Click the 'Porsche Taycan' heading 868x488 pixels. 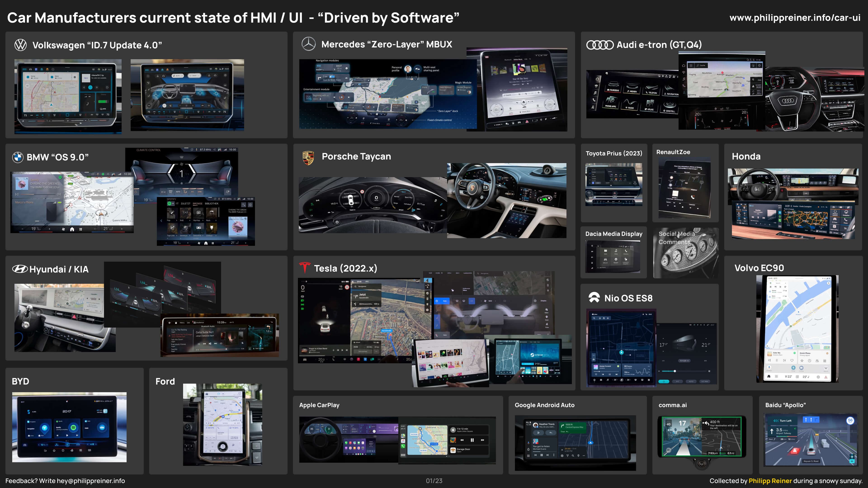pos(356,156)
